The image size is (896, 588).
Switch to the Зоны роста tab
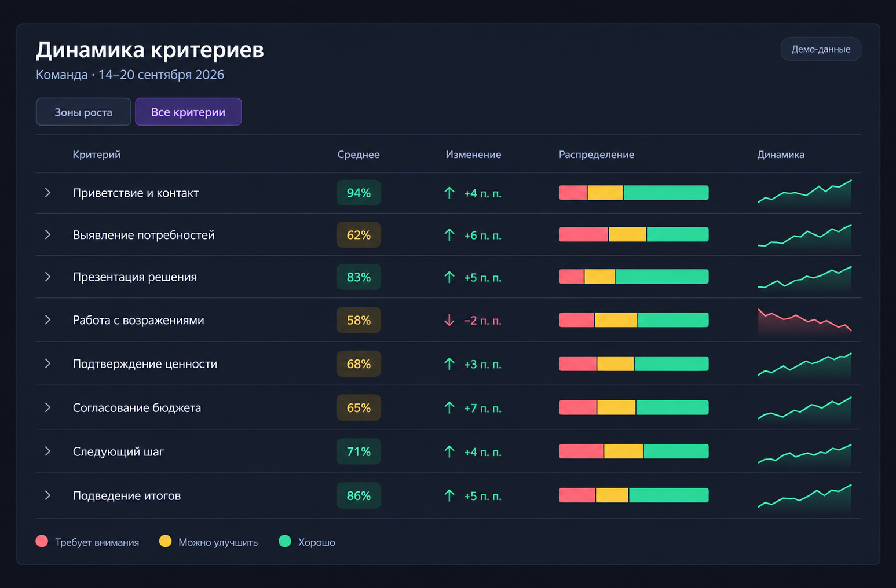click(83, 112)
